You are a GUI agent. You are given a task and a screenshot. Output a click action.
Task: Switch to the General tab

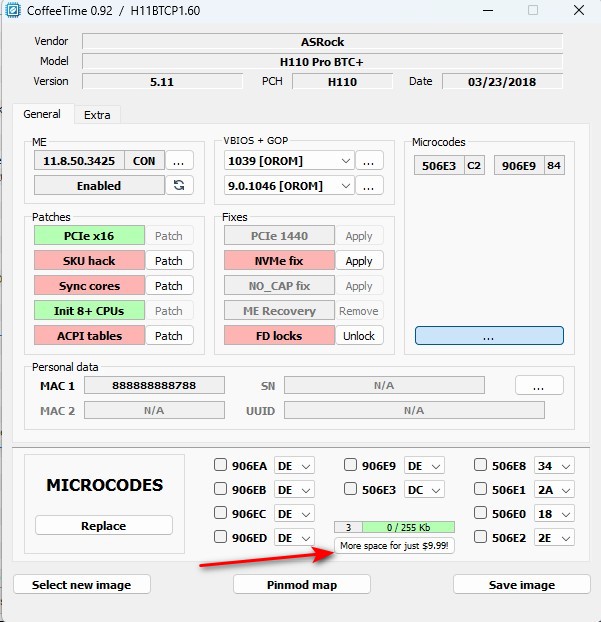(x=42, y=114)
